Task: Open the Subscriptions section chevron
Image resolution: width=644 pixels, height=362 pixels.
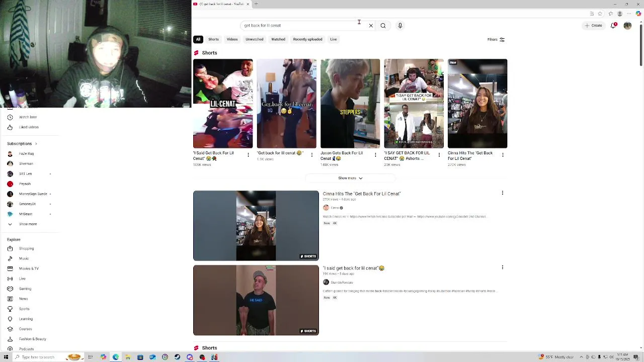Action: [x=36, y=144]
